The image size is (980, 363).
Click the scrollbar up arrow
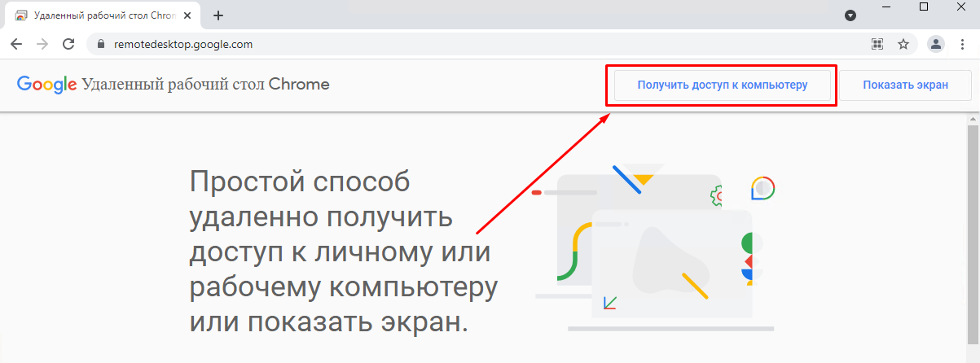[x=973, y=120]
